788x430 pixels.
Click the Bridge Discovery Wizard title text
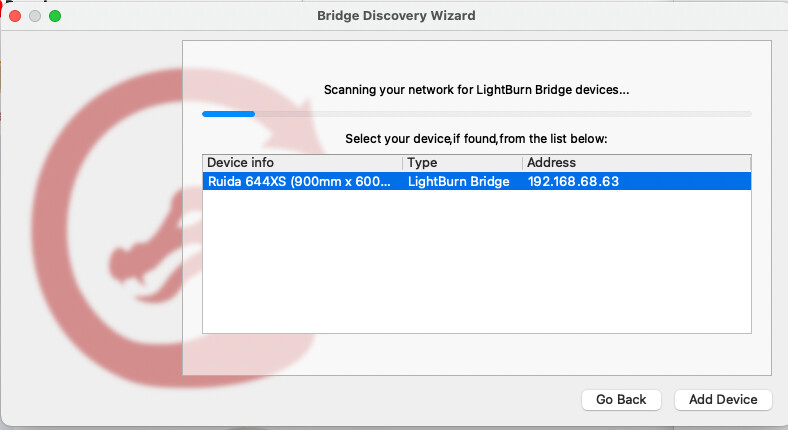[x=396, y=16]
